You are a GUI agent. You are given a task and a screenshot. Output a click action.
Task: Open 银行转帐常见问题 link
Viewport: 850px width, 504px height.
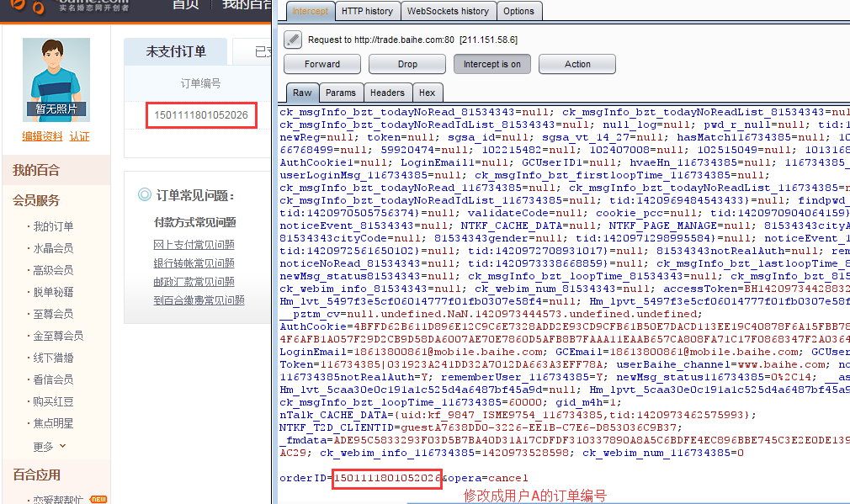pyautogui.click(x=194, y=263)
